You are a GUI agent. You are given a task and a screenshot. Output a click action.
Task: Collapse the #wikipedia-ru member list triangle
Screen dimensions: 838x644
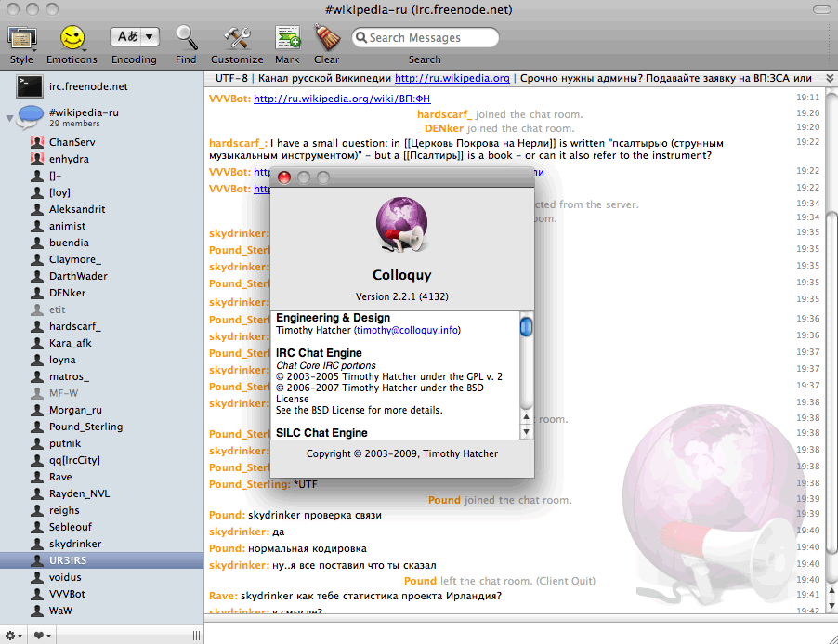click(x=9, y=117)
